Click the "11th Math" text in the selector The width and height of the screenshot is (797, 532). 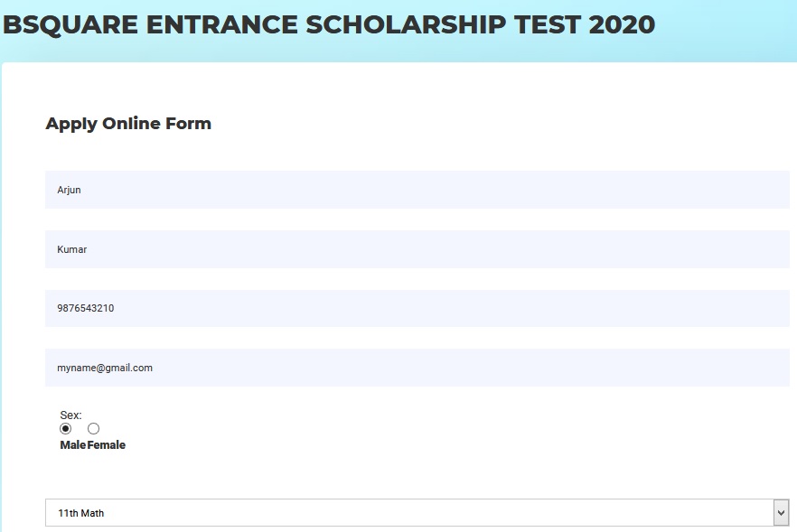(x=81, y=513)
